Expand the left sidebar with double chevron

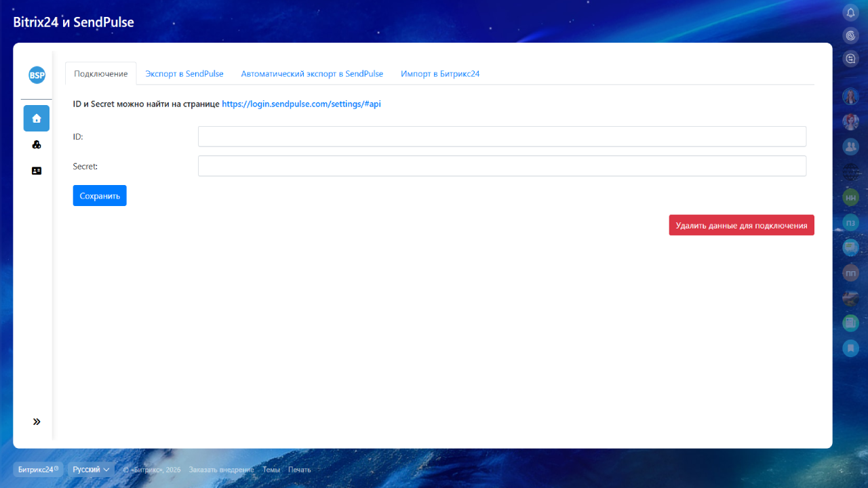37,422
